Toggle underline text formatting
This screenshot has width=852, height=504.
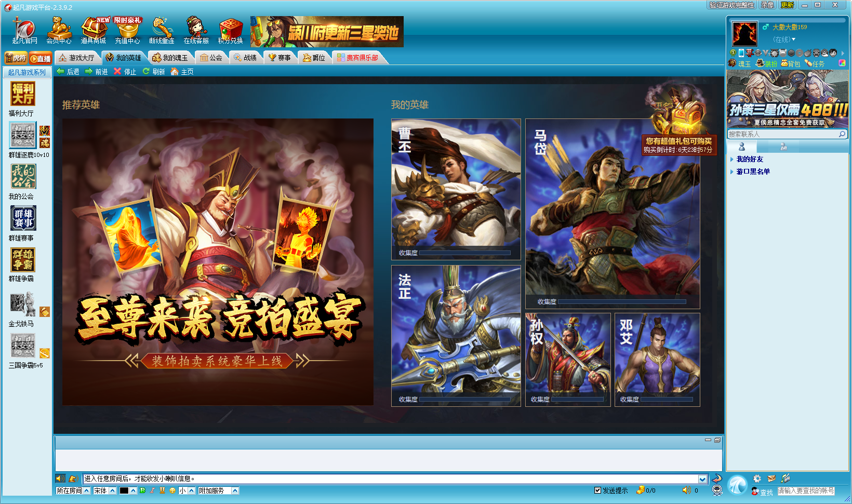coord(163,490)
